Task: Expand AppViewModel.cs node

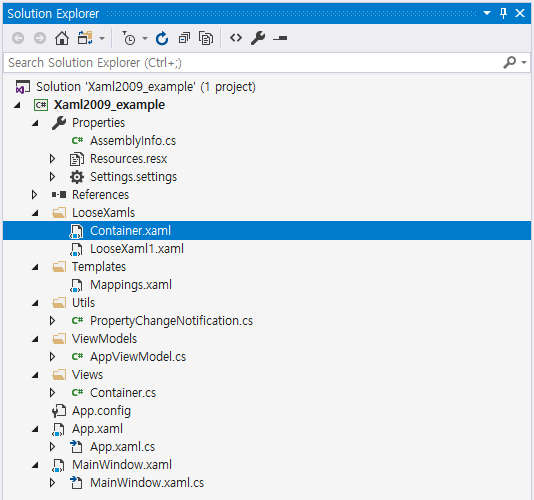Action: click(x=52, y=357)
